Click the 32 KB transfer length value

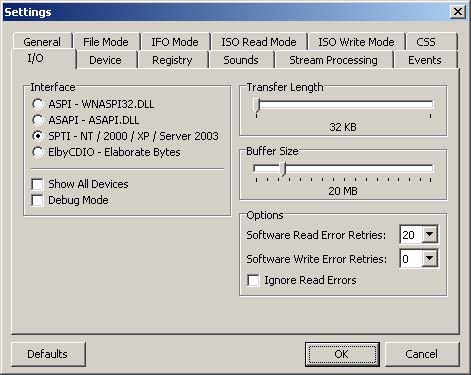tap(343, 127)
